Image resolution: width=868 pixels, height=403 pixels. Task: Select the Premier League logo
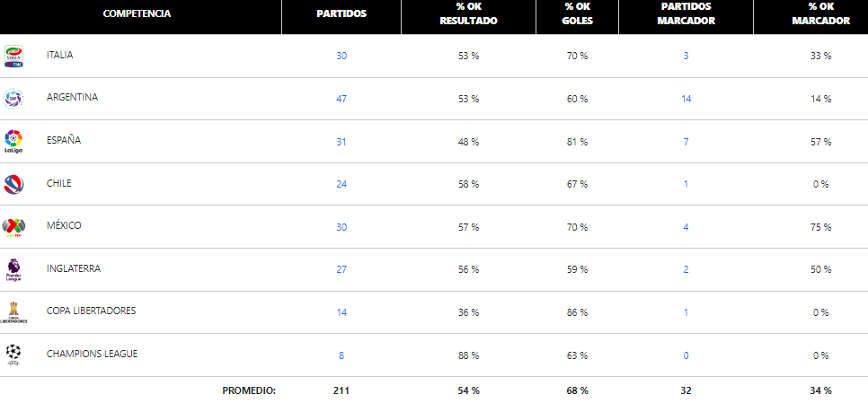[x=13, y=270]
